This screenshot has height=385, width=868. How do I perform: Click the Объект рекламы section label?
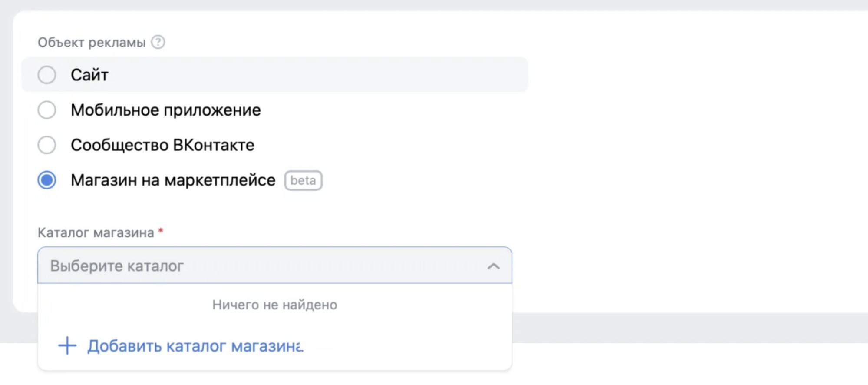tap(92, 43)
